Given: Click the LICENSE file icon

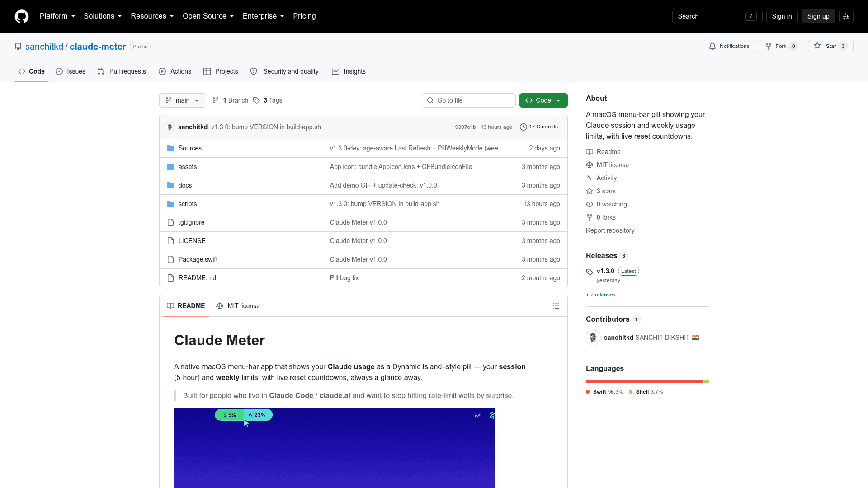Looking at the screenshot, I should tap(170, 241).
